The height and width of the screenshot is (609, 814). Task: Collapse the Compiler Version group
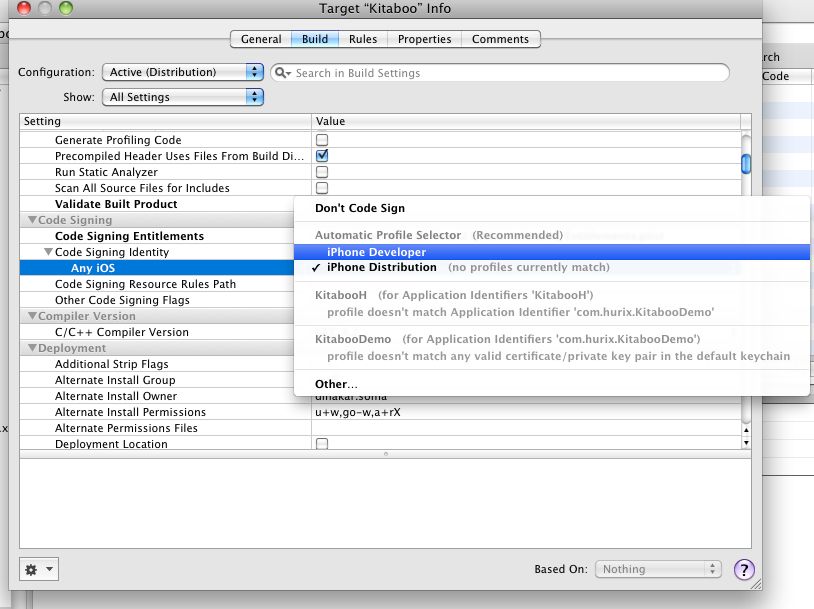[x=32, y=316]
